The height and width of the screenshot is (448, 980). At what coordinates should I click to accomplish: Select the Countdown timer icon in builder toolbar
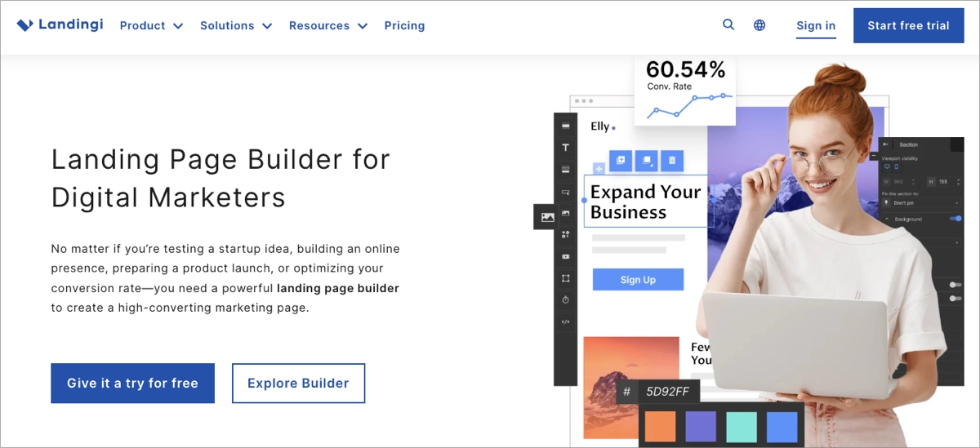565,300
